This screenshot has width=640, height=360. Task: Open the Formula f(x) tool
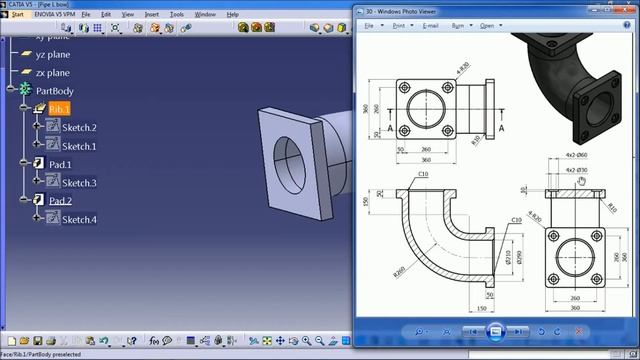tap(154, 341)
